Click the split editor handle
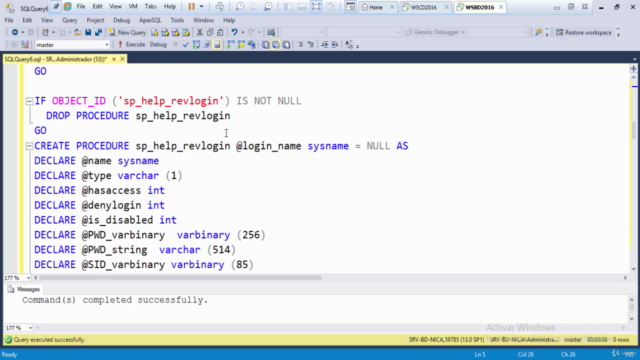640x360 pixels. coord(633,69)
